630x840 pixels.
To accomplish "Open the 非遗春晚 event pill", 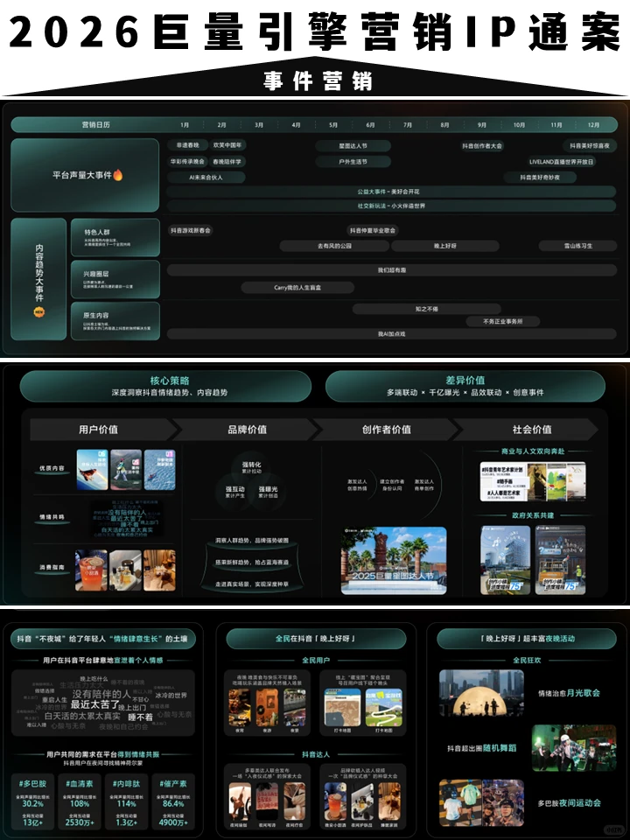I will [x=187, y=145].
